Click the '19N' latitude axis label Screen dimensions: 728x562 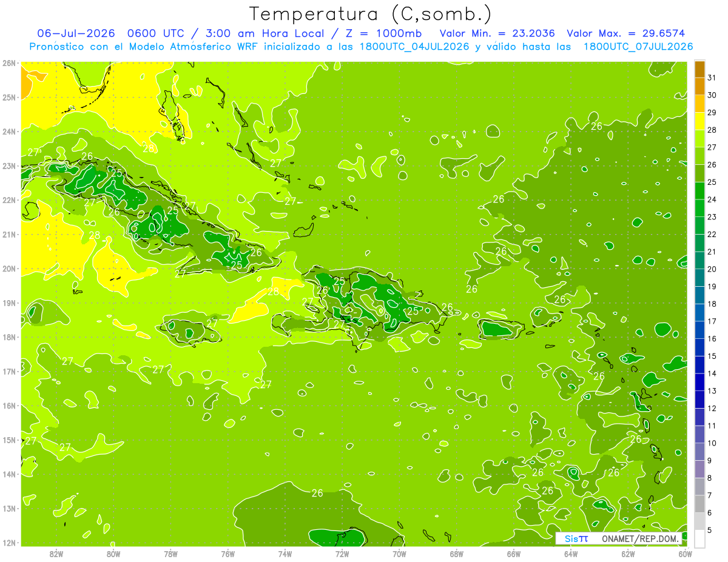tap(8, 303)
